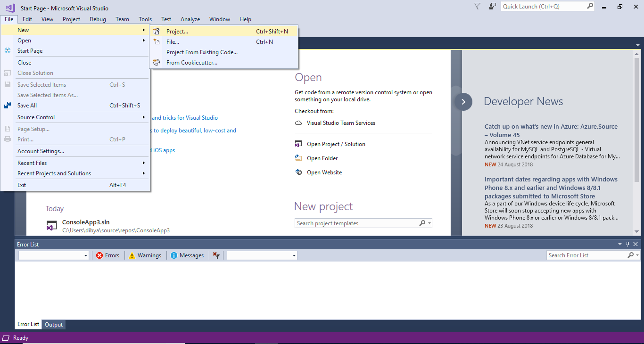The image size is (644, 344).
Task: Choose Project From Existing Code...
Action: 224,52
